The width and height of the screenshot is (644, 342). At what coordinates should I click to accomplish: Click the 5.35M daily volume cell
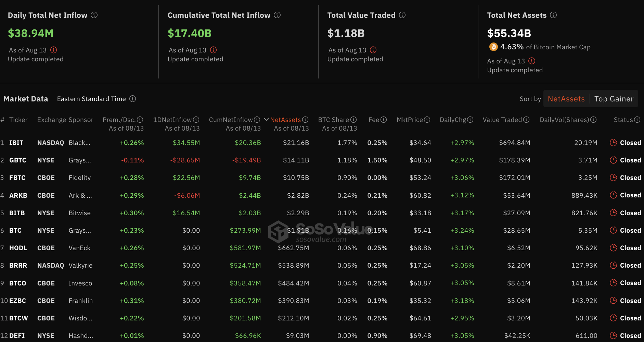tap(588, 230)
